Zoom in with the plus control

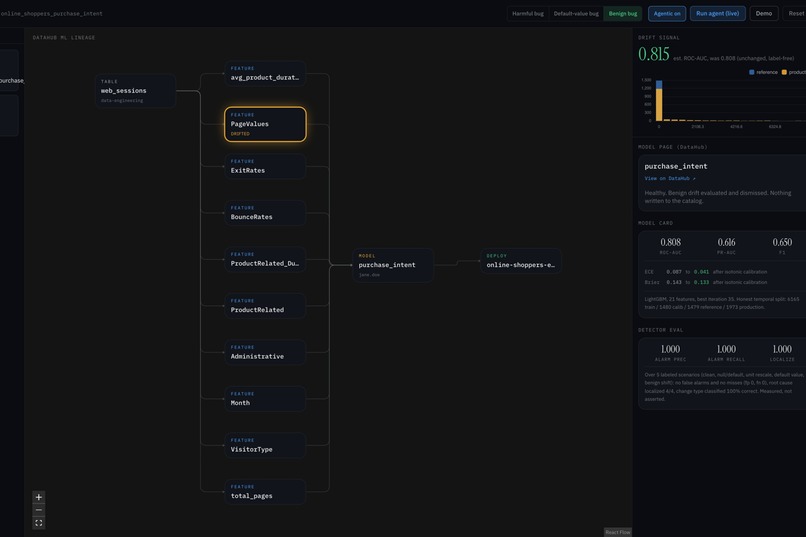pos(39,497)
